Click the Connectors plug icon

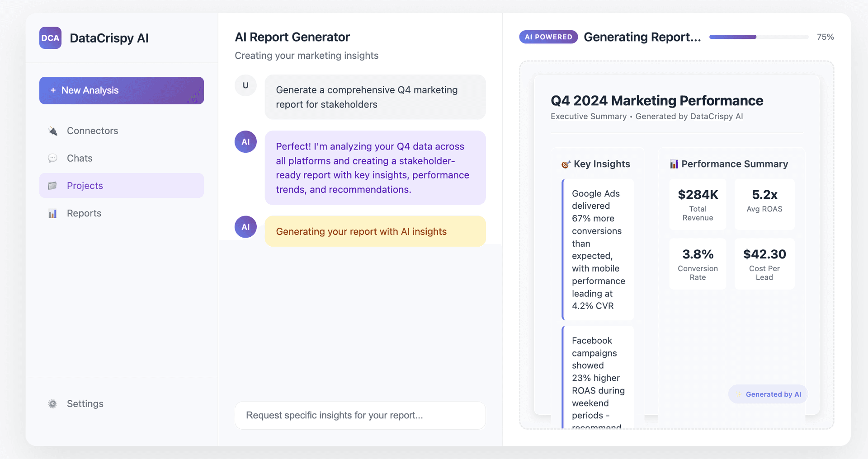pyautogui.click(x=53, y=131)
